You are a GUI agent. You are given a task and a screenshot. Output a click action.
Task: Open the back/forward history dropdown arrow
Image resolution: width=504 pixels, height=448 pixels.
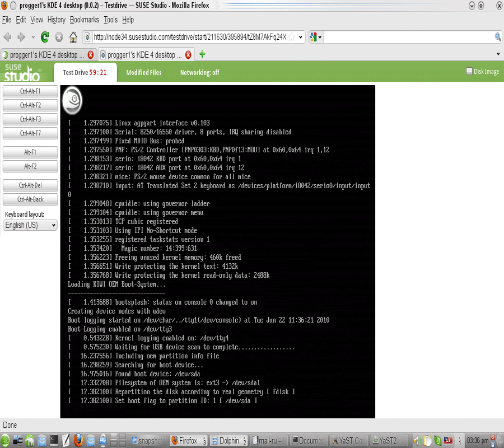point(33,38)
